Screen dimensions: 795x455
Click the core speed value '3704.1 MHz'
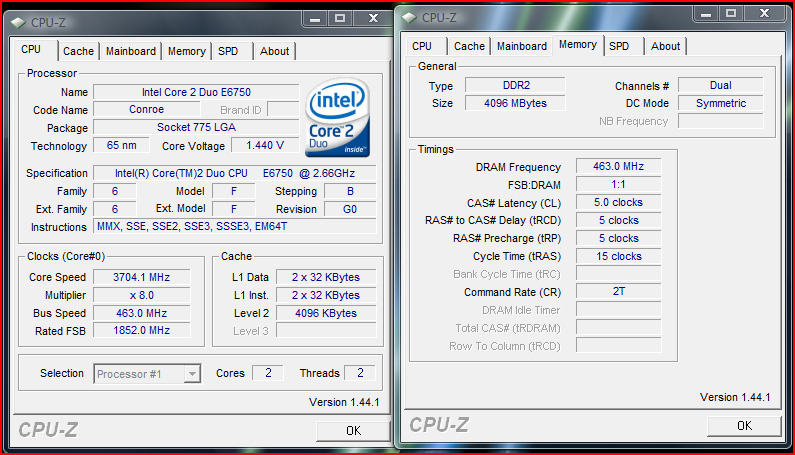[141, 277]
